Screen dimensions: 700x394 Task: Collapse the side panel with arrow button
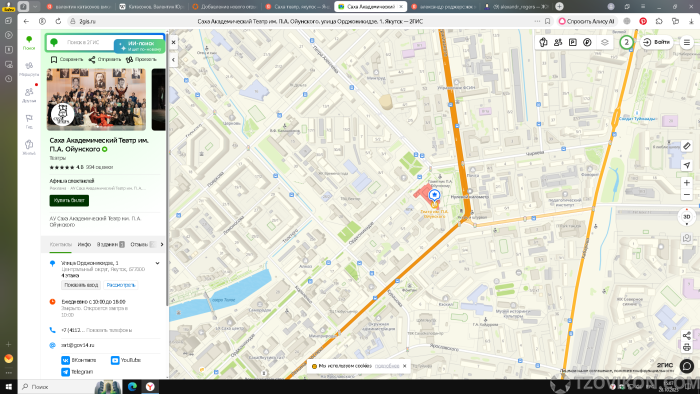click(174, 60)
